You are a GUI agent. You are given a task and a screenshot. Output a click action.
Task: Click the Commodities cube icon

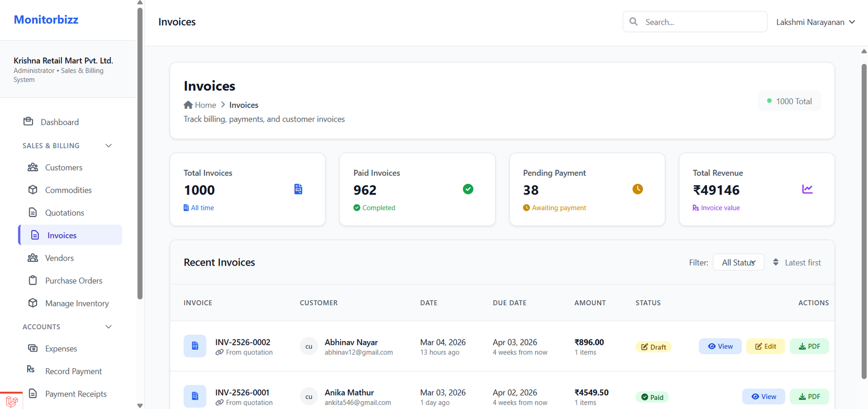(33, 190)
